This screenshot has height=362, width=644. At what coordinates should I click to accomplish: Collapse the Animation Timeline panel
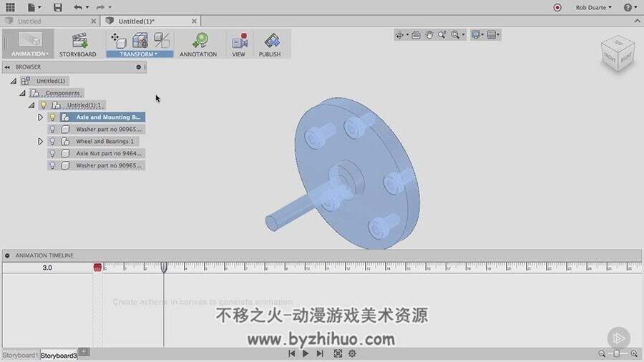click(7, 255)
